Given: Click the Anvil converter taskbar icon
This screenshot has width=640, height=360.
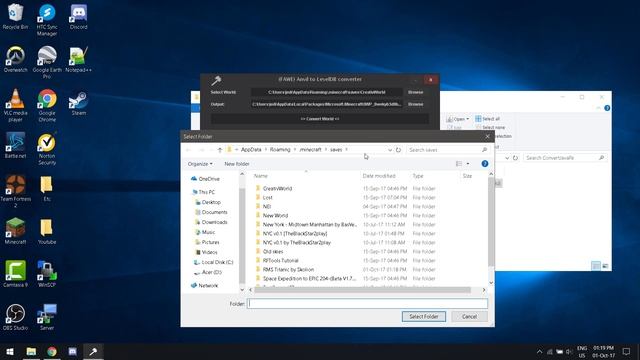Looking at the screenshot, I should (x=93, y=351).
